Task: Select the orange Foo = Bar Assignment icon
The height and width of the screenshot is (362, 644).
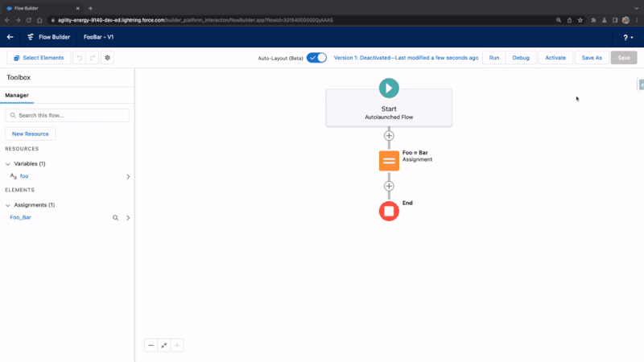Action: pos(389,161)
